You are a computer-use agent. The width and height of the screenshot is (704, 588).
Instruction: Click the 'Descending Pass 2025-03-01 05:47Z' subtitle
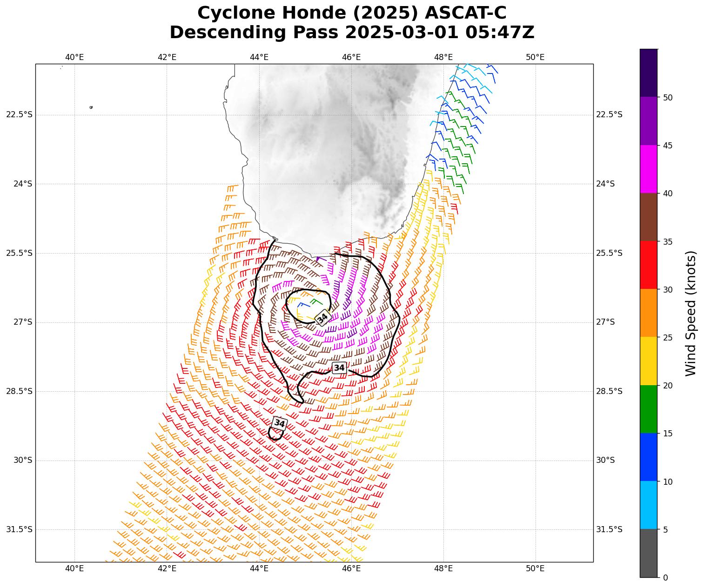coord(352,33)
